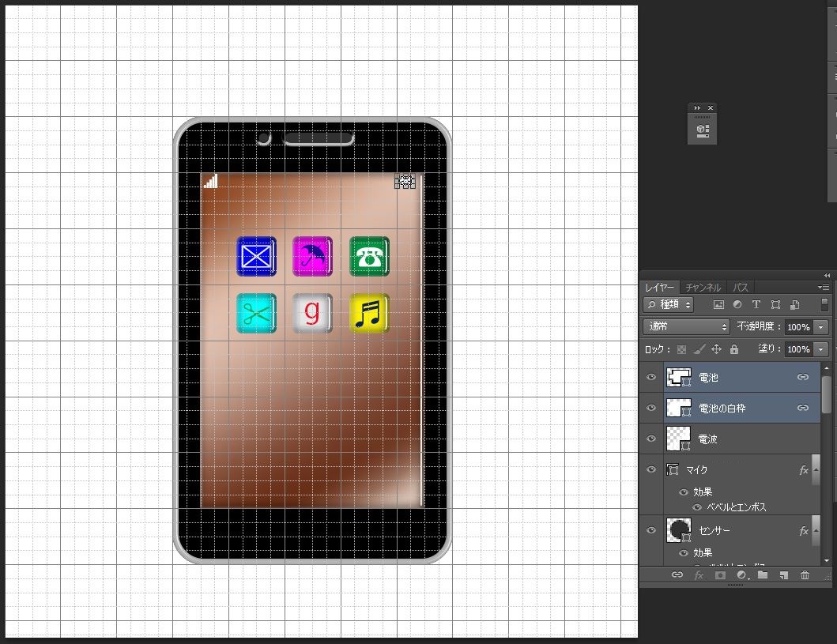Viewport: 837px width, 644px height.
Task: Switch to the パス tab
Action: point(741,288)
